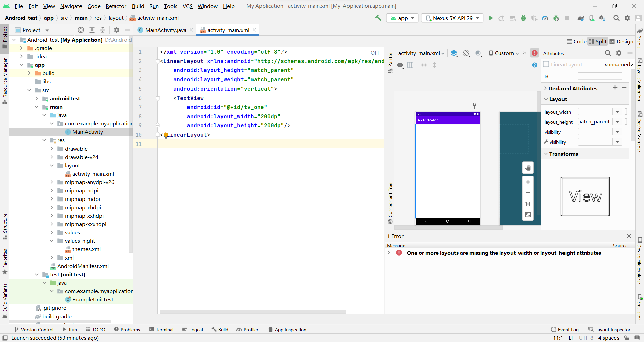
Task: Click the id input field in Attributes
Action: tap(600, 77)
